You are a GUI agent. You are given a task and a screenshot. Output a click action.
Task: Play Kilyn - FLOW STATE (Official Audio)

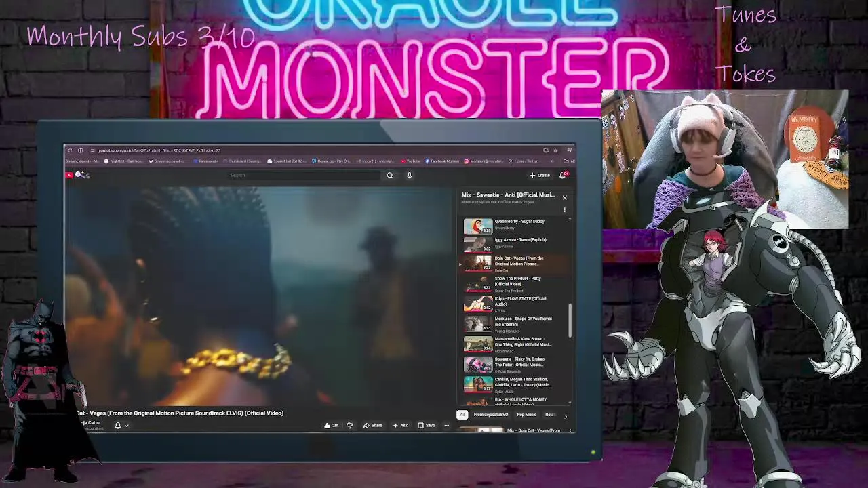pyautogui.click(x=515, y=304)
